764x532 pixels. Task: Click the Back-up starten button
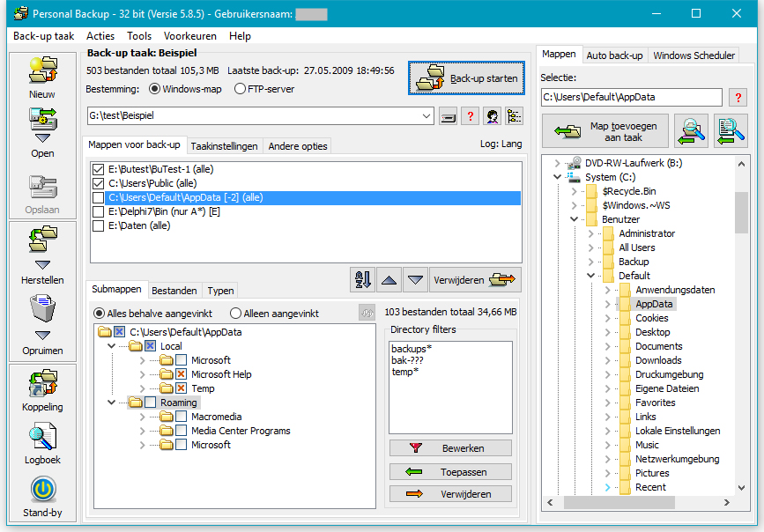466,78
